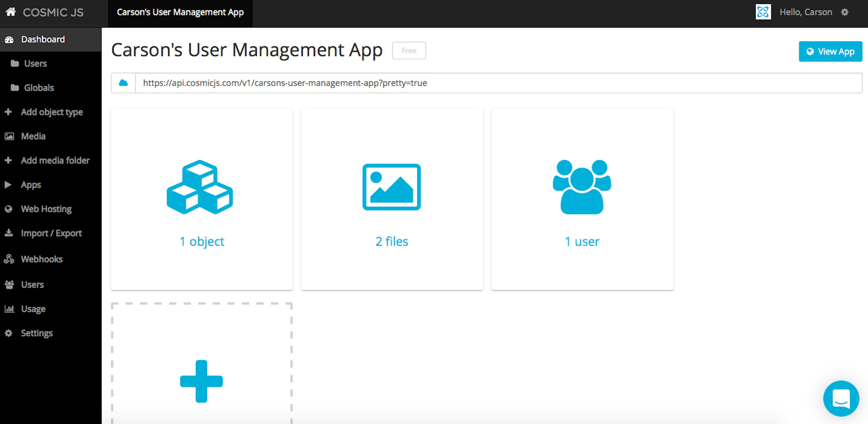Click the API URL input field
This screenshot has width=868, height=424.
pyautogui.click(x=498, y=83)
